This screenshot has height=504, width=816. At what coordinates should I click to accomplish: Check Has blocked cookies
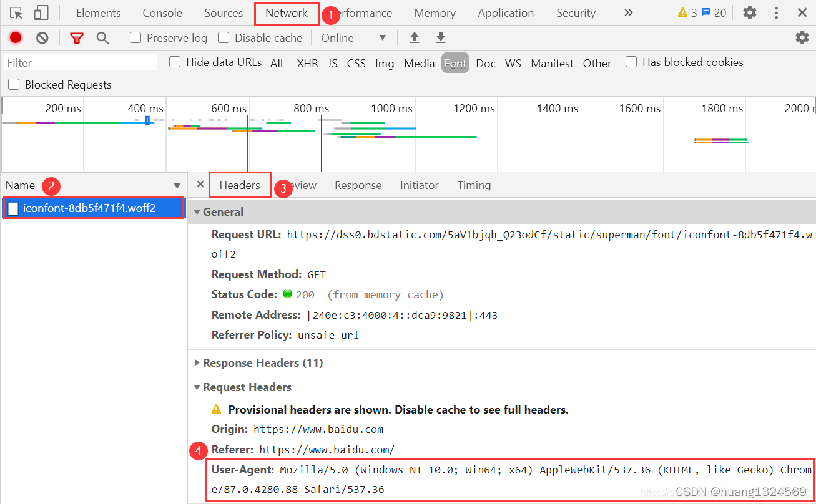pos(631,62)
